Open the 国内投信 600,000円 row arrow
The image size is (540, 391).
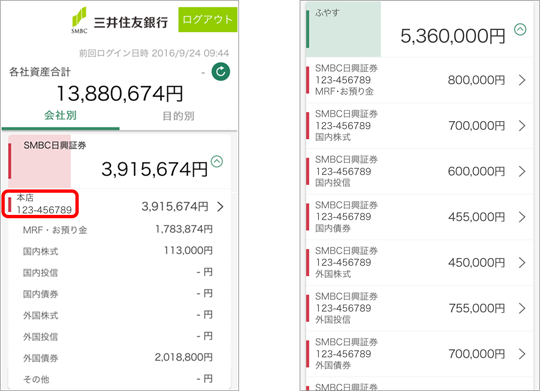click(522, 171)
